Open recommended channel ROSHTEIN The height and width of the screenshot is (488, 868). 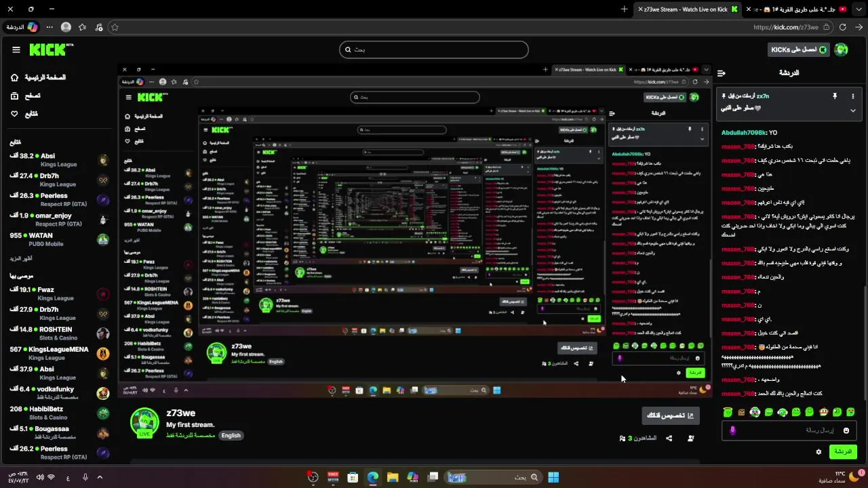[60, 333]
